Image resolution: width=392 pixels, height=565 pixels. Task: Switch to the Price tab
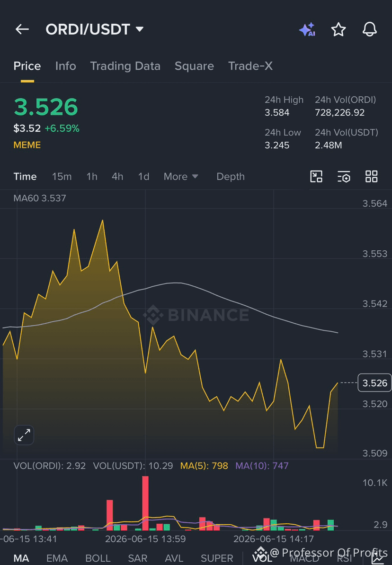[x=27, y=66]
